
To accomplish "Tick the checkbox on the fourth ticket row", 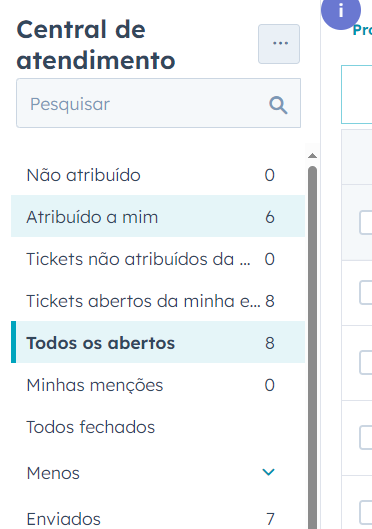I will tap(366, 438).
